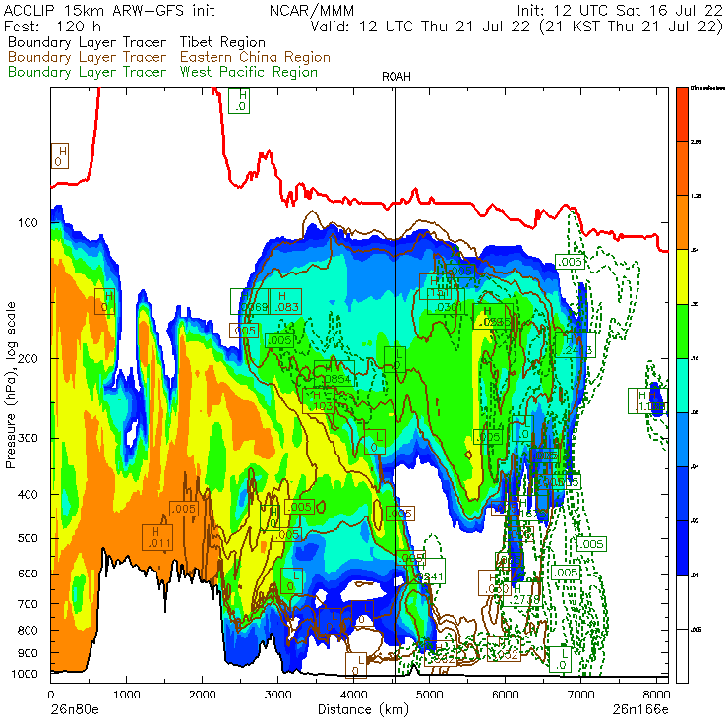Click the brown 'H .011' contour label

[x=157, y=538]
